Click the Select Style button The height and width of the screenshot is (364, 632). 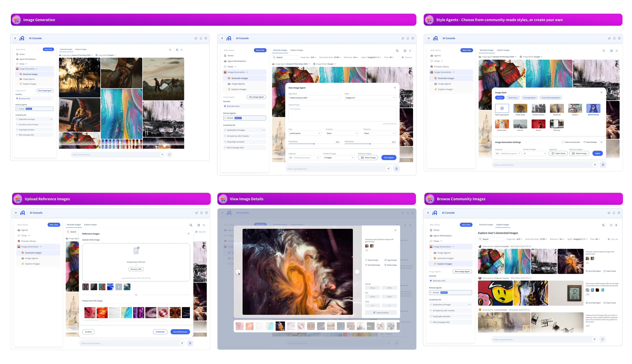point(558,153)
